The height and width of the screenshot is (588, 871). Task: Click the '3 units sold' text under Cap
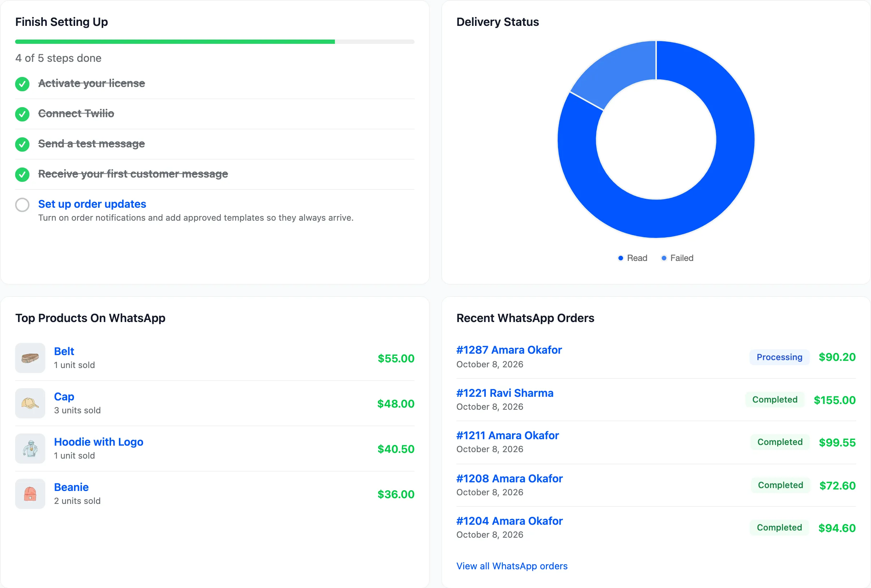[77, 410]
